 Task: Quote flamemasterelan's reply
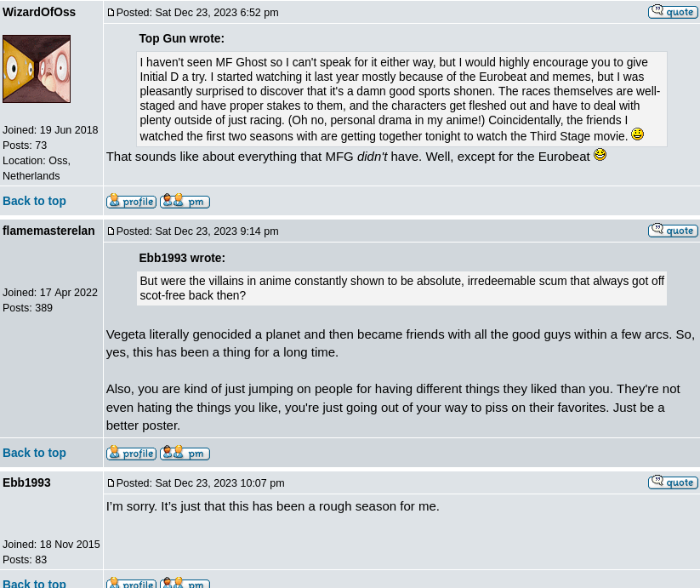click(x=673, y=230)
